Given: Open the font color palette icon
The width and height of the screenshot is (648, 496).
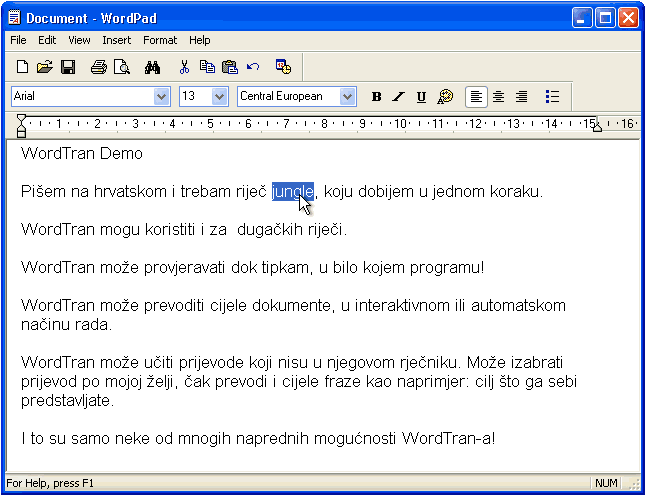Looking at the screenshot, I should [x=445, y=97].
